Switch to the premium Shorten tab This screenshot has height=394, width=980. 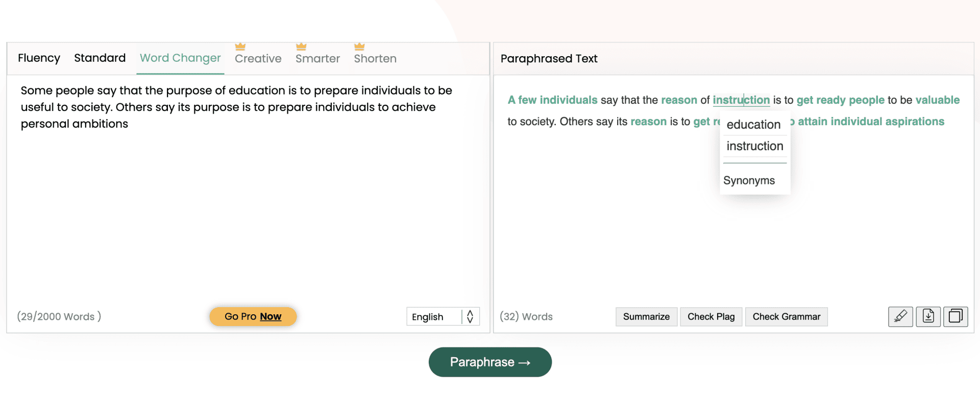[375, 59]
